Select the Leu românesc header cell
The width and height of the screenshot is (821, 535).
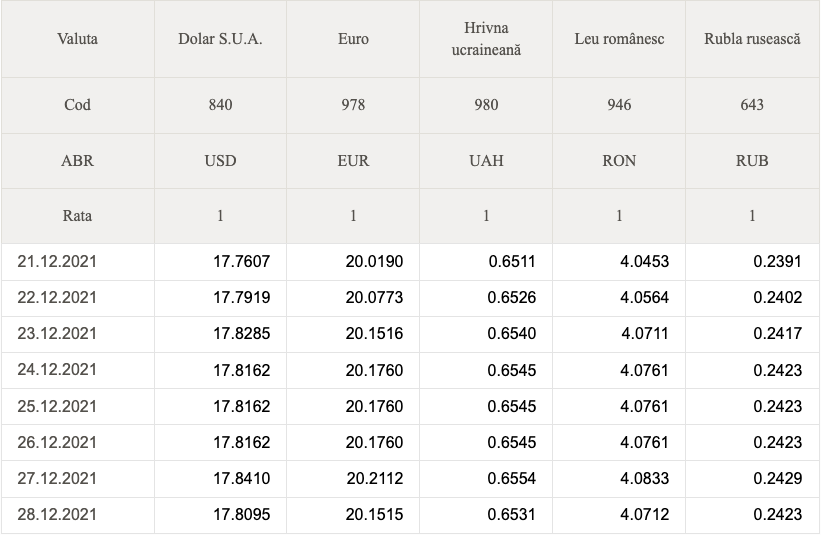[x=619, y=39]
